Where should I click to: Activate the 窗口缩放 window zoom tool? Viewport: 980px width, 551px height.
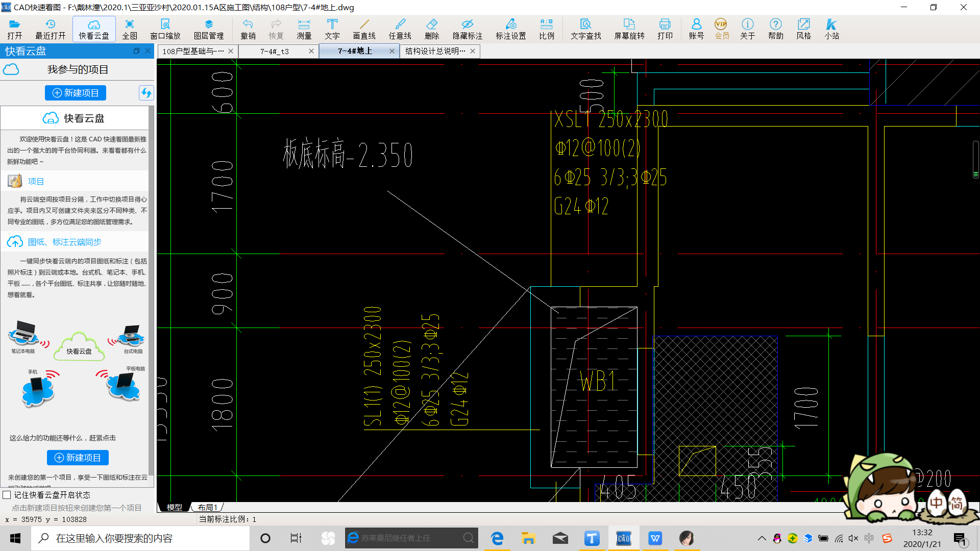coord(165,29)
